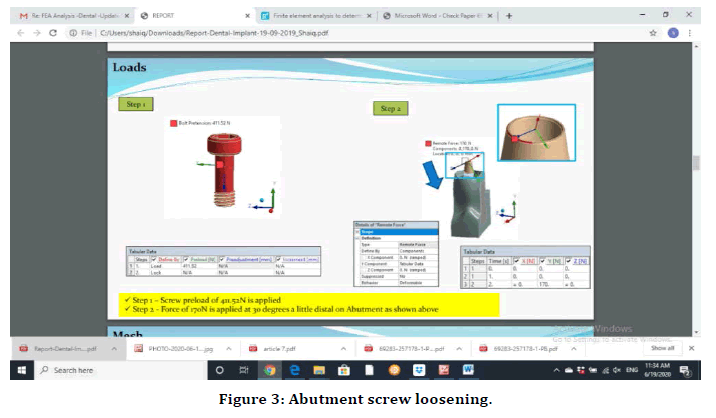Open the article 7.pdf download options arrow

(x=337, y=348)
